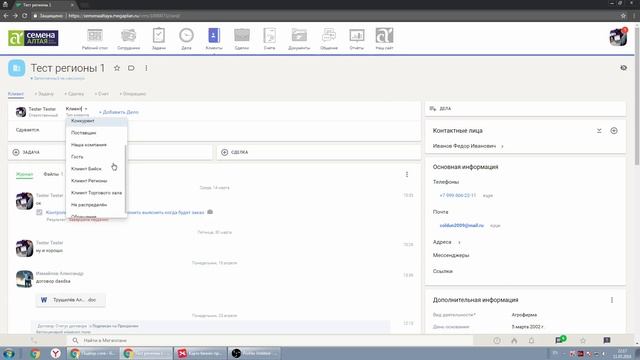Click the Windows Start button

tap(9, 353)
